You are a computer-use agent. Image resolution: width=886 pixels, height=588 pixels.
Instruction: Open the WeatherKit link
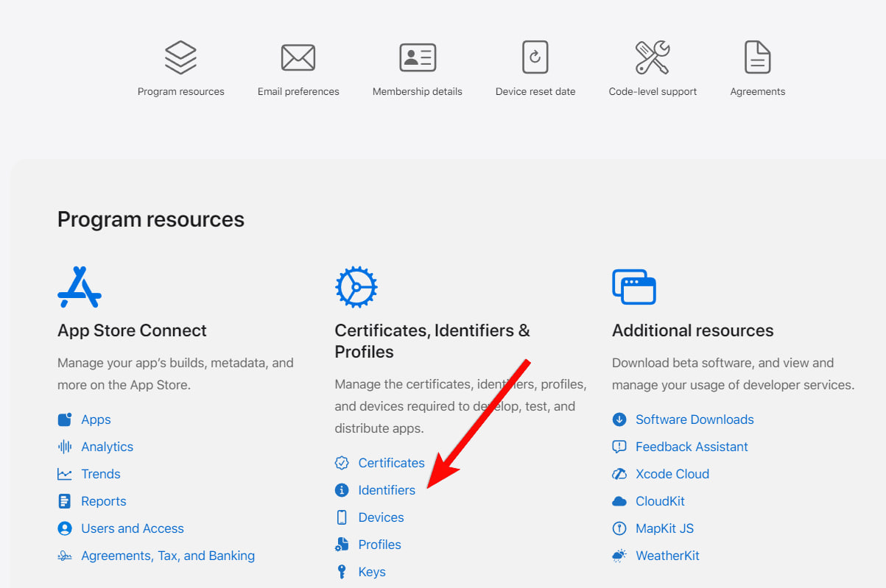coord(667,556)
